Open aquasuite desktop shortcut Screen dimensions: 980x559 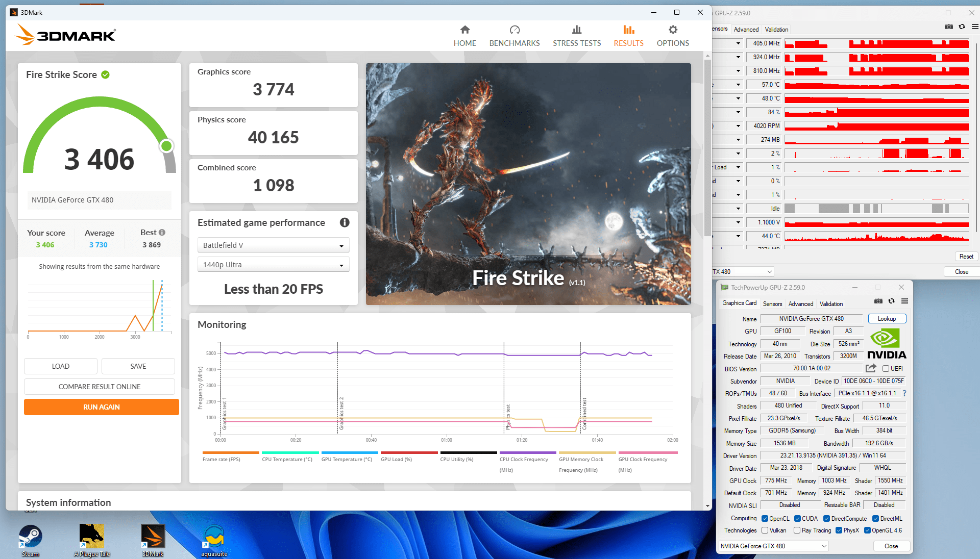(214, 541)
